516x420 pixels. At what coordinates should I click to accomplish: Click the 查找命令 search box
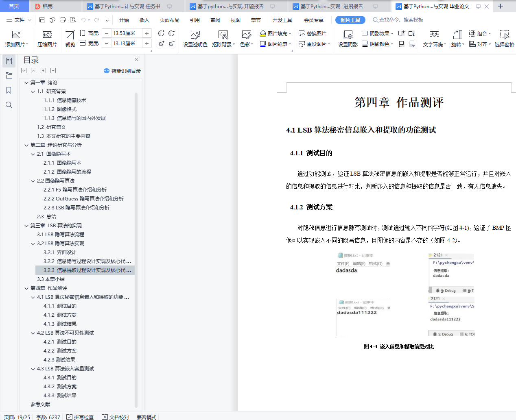398,20
